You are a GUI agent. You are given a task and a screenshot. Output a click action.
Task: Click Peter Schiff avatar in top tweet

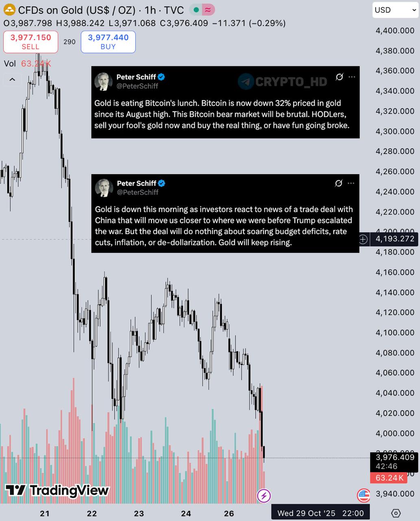pyautogui.click(x=103, y=81)
